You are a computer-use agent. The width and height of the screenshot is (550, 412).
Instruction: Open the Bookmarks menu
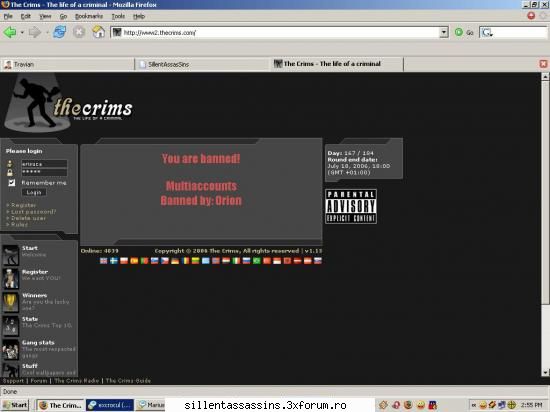(89, 16)
